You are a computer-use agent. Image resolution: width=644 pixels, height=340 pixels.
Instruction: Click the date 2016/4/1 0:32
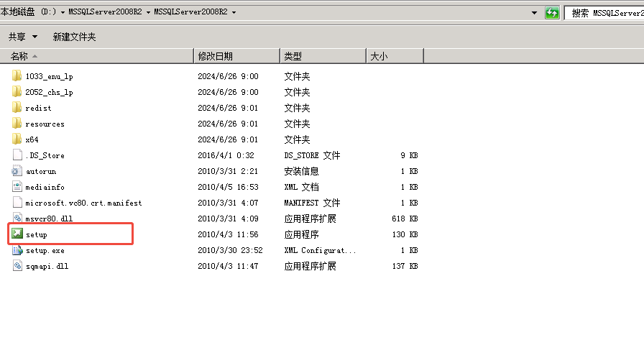click(x=226, y=156)
